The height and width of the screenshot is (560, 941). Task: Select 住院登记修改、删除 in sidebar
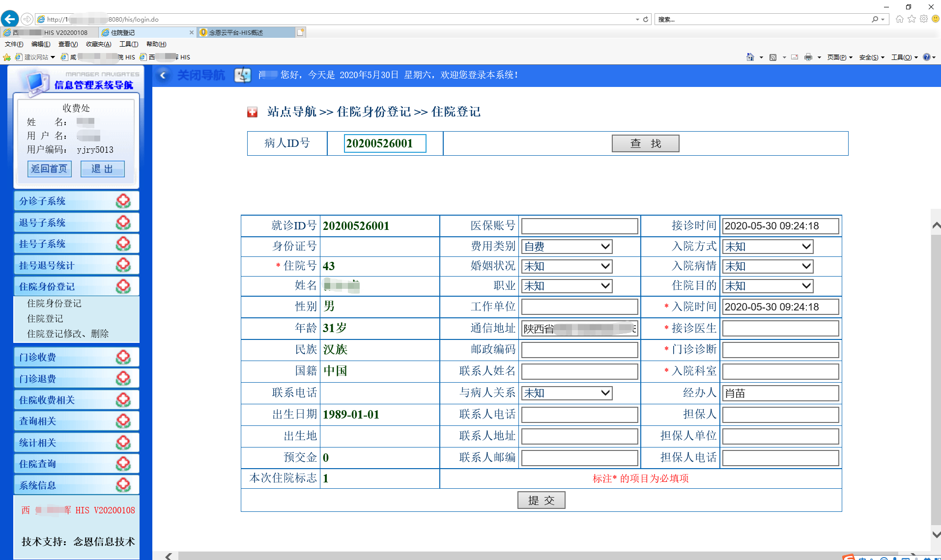coord(68,334)
